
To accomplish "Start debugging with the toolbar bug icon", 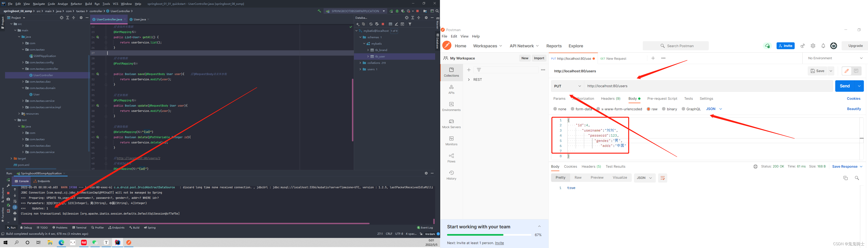I will pyautogui.click(x=397, y=11).
